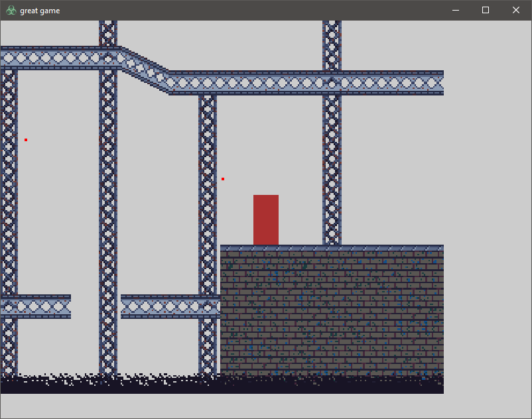Viewport: 532px width, 419px height.
Task: Close the great game window
Action: pos(515,10)
